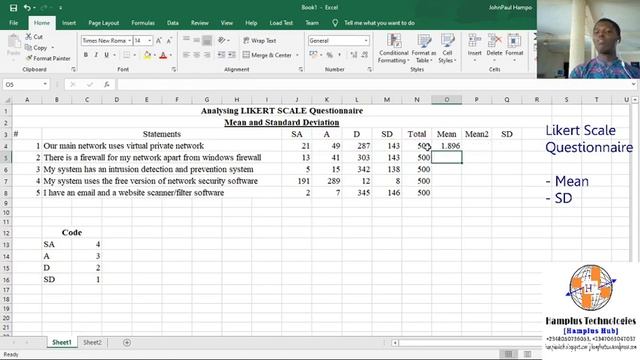
Task: Add a new sheet with plus icon
Action: pyautogui.click(x=127, y=342)
